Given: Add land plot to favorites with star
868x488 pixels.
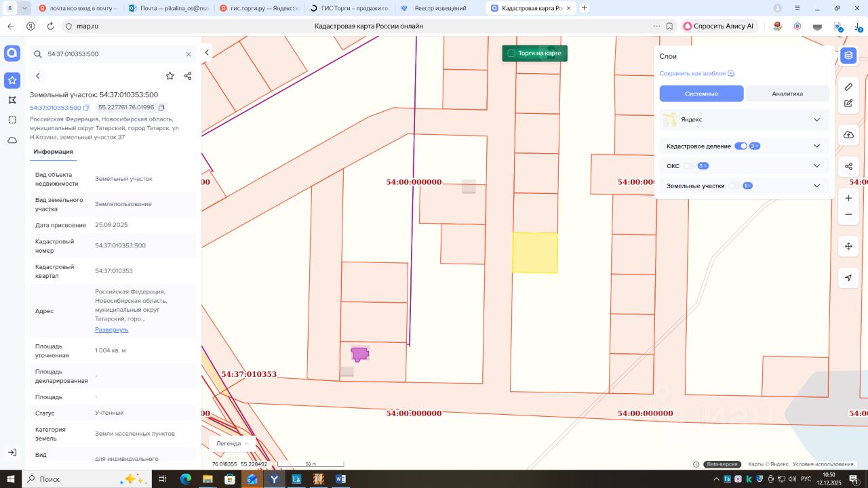Looking at the screenshot, I should coord(170,76).
